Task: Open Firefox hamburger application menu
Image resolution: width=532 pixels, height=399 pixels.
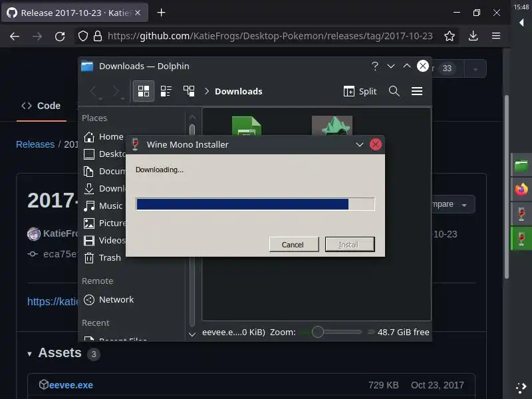Action: [496, 36]
